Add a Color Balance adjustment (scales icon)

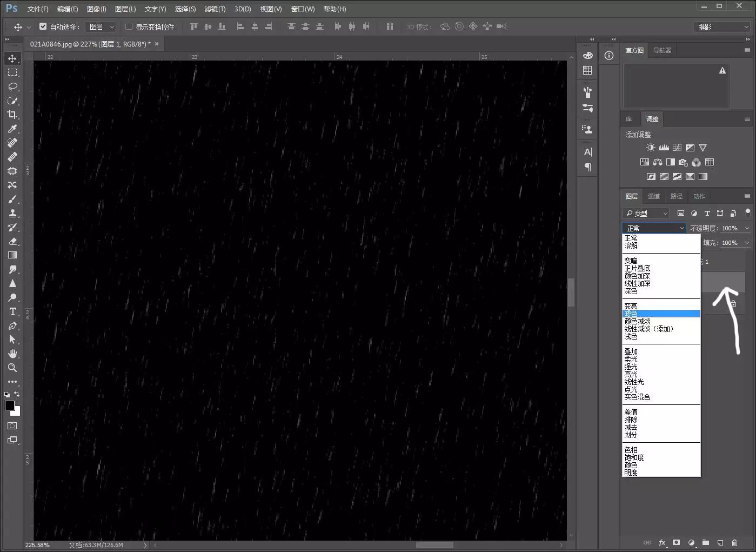658,162
